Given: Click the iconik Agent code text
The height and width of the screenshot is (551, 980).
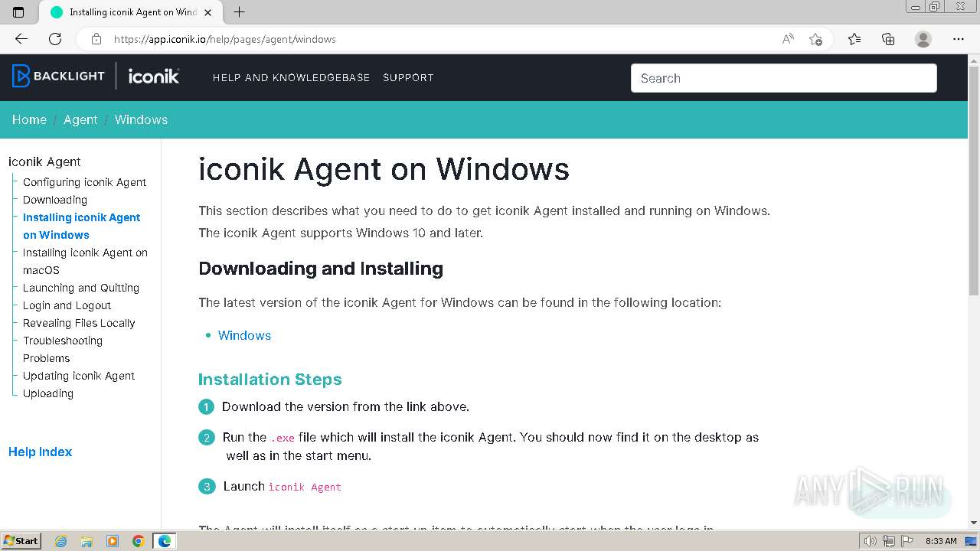Looking at the screenshot, I should tap(305, 487).
